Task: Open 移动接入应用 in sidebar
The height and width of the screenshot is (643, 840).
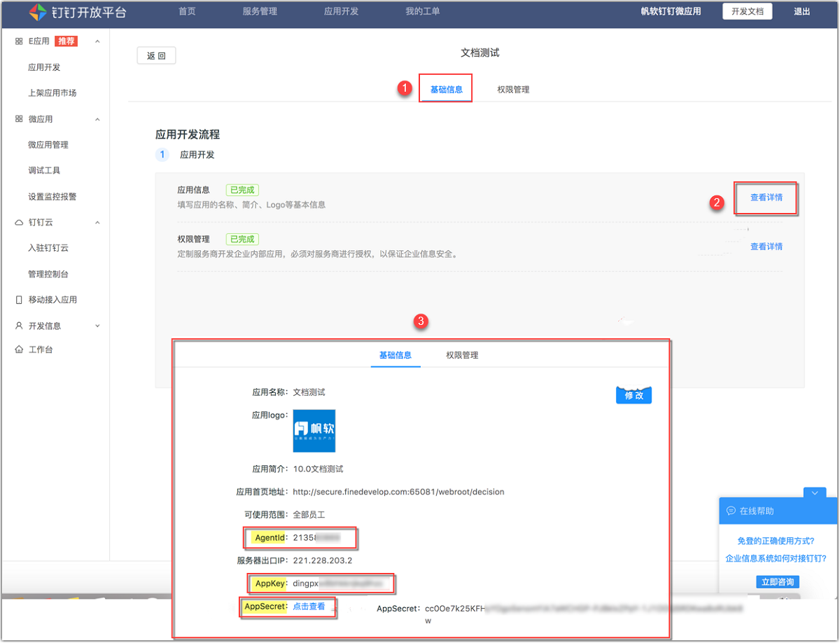Action: coord(52,300)
